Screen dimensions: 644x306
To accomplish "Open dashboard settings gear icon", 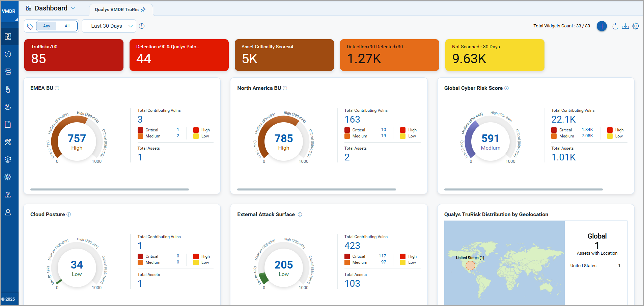I will point(636,26).
